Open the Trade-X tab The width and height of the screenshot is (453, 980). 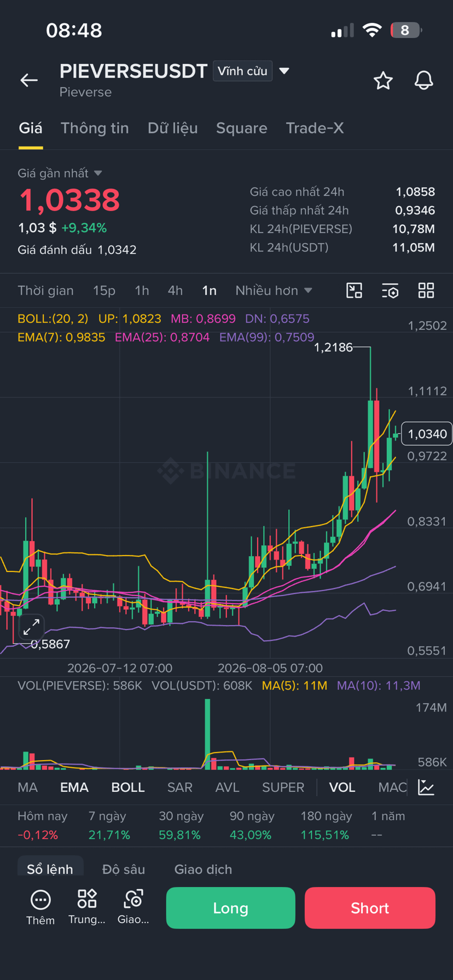pos(315,128)
